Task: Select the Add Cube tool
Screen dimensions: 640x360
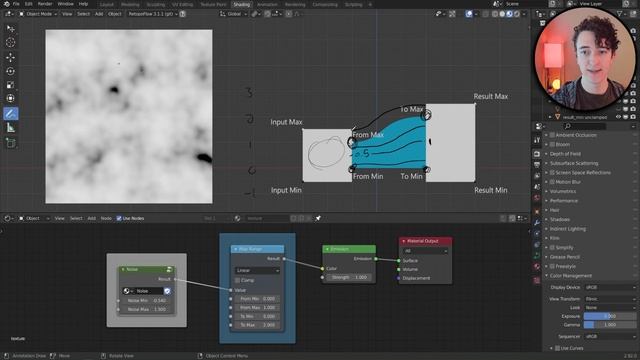Action: tap(11, 143)
